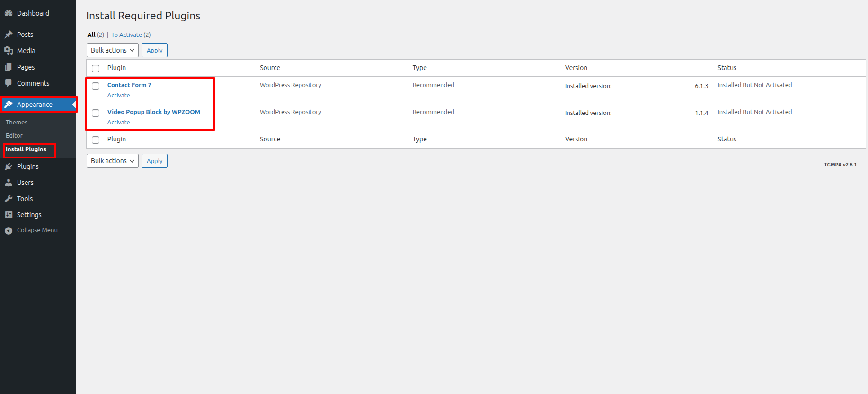Click the Dashboard gauge icon

(x=9, y=13)
